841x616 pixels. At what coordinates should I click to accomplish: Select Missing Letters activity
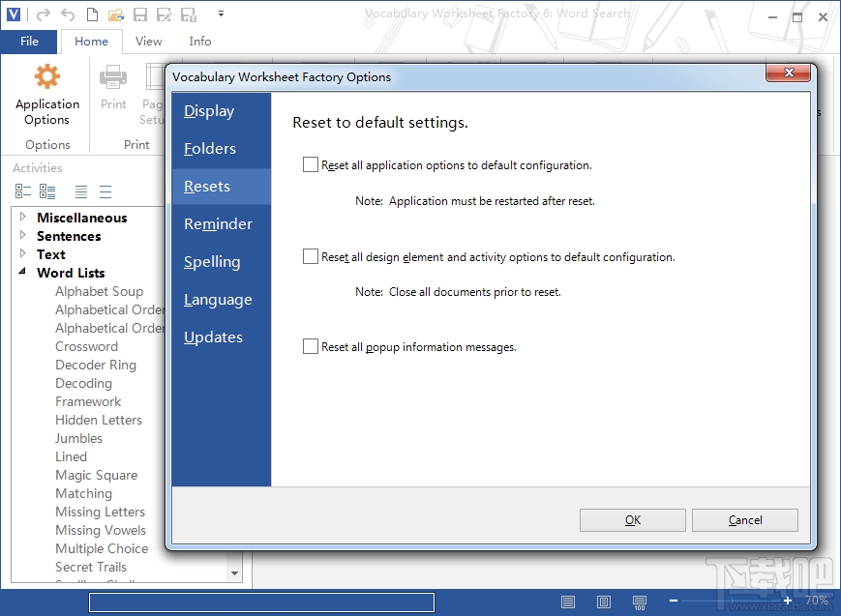(x=101, y=512)
